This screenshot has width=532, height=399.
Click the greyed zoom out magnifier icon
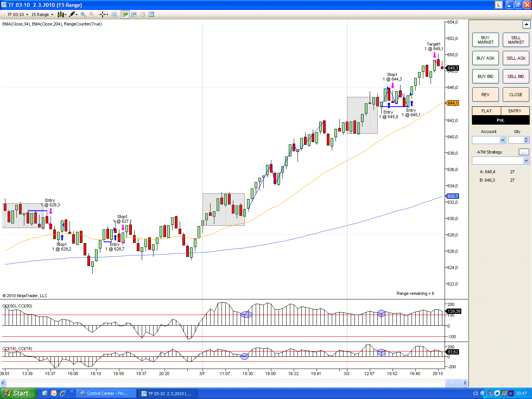point(92,14)
